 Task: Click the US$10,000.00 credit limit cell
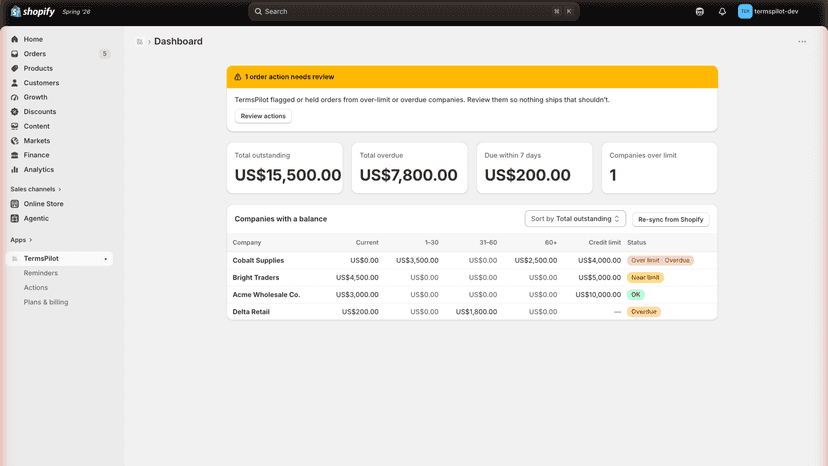[598, 295]
